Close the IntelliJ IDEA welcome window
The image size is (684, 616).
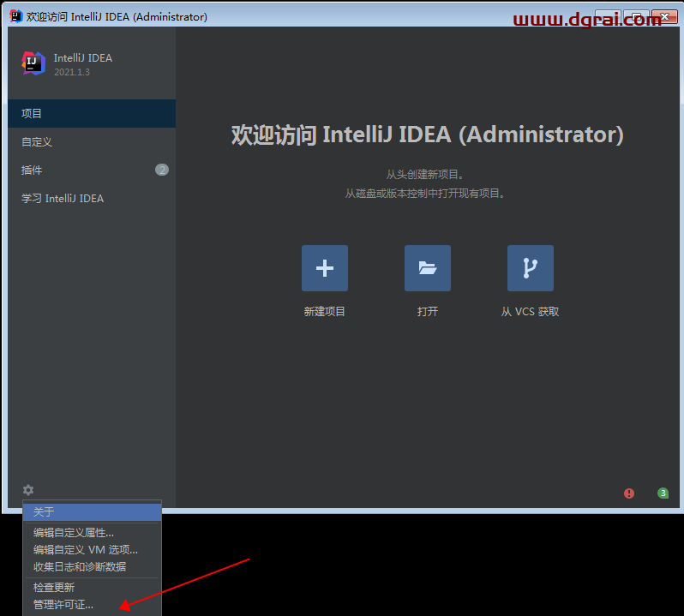coord(665,16)
